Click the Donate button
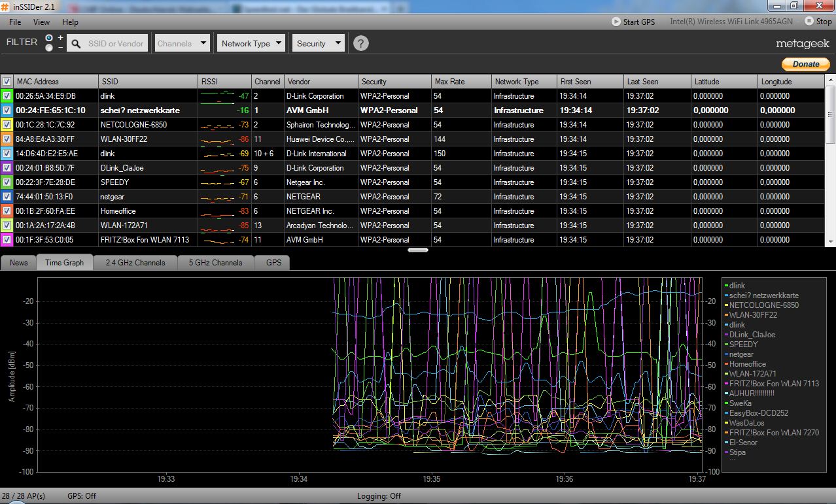Viewport: 836px width, 504px height. pyautogui.click(x=806, y=64)
